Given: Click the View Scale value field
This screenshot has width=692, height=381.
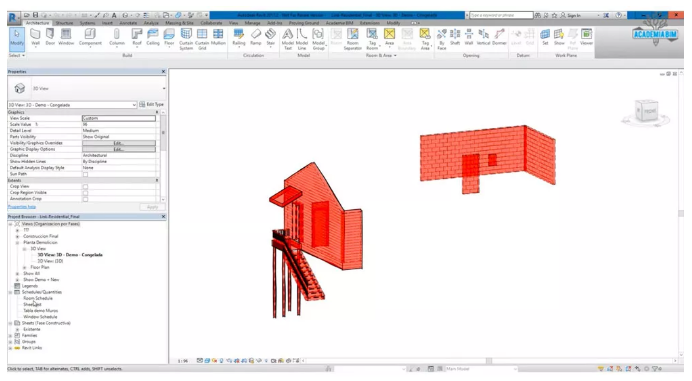Looking at the screenshot, I should click(x=119, y=118).
